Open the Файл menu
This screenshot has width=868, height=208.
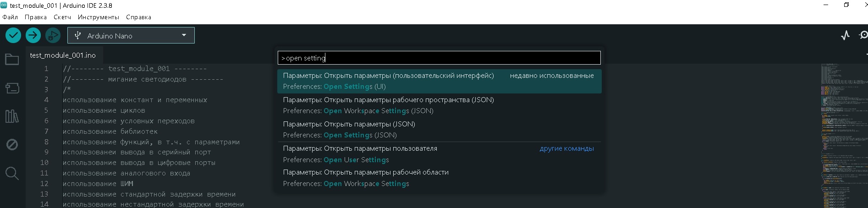[10, 17]
